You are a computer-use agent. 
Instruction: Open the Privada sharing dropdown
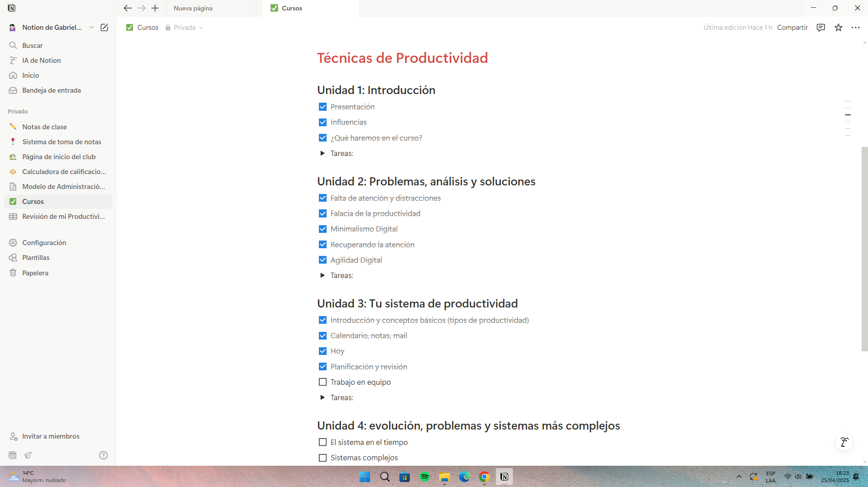click(x=185, y=28)
